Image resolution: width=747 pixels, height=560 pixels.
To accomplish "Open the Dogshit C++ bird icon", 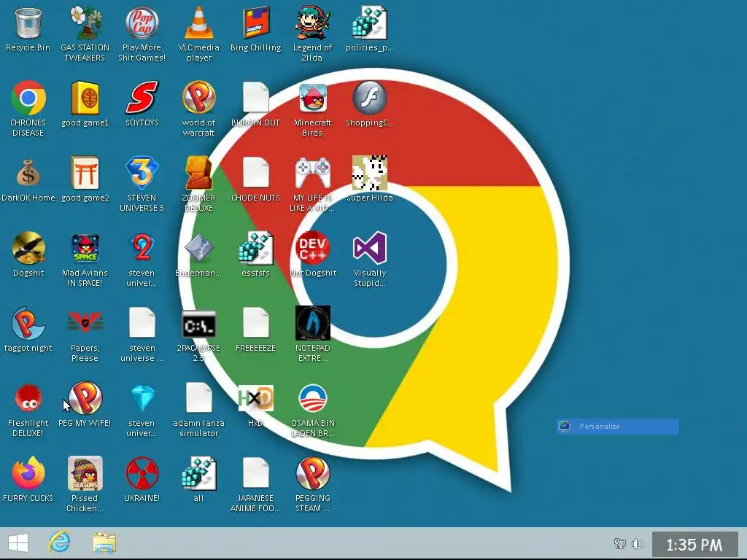I will coord(28,248).
